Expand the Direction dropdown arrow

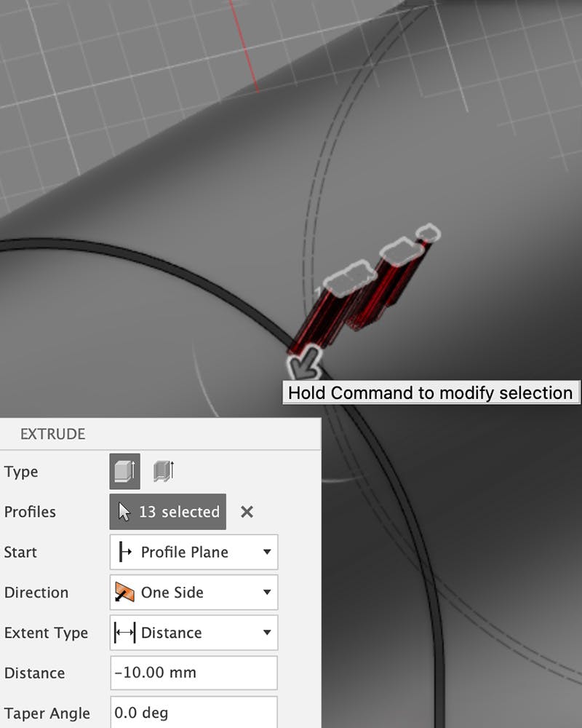(x=267, y=593)
